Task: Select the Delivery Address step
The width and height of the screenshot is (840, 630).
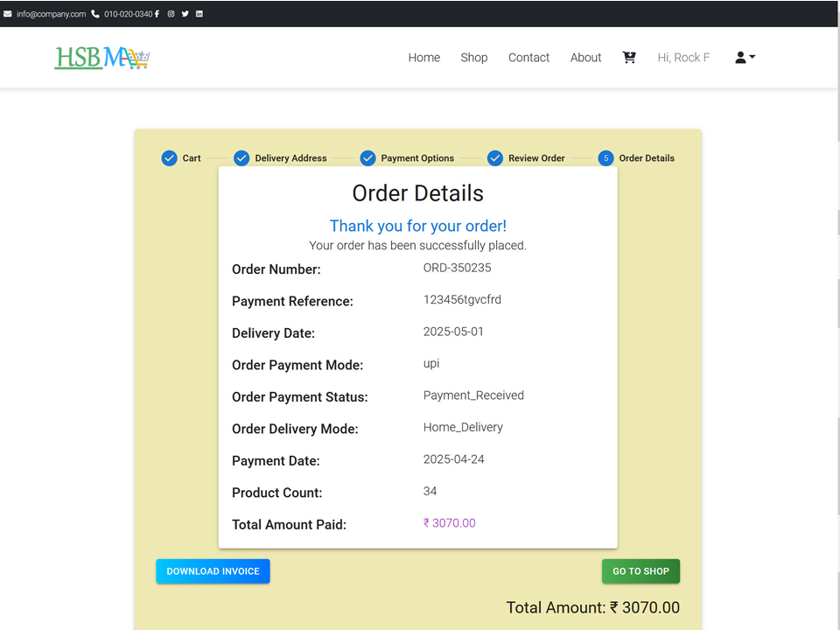Action: point(280,158)
